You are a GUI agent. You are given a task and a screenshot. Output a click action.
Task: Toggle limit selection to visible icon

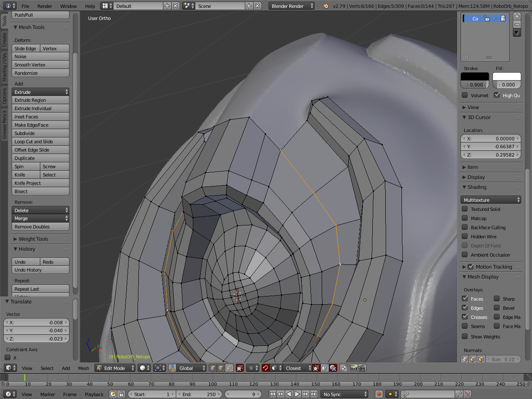click(239, 368)
